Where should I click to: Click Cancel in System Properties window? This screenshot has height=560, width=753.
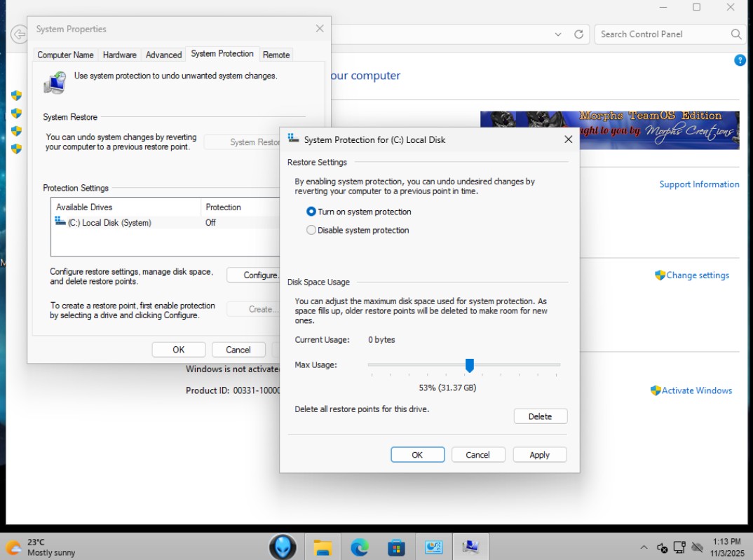tap(238, 350)
